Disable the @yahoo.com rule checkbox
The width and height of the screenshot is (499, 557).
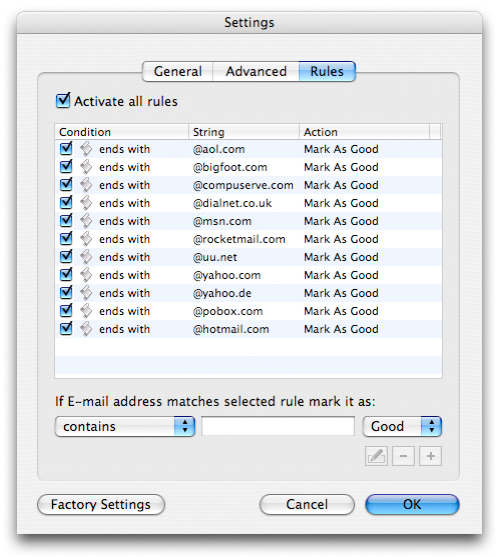point(66,274)
